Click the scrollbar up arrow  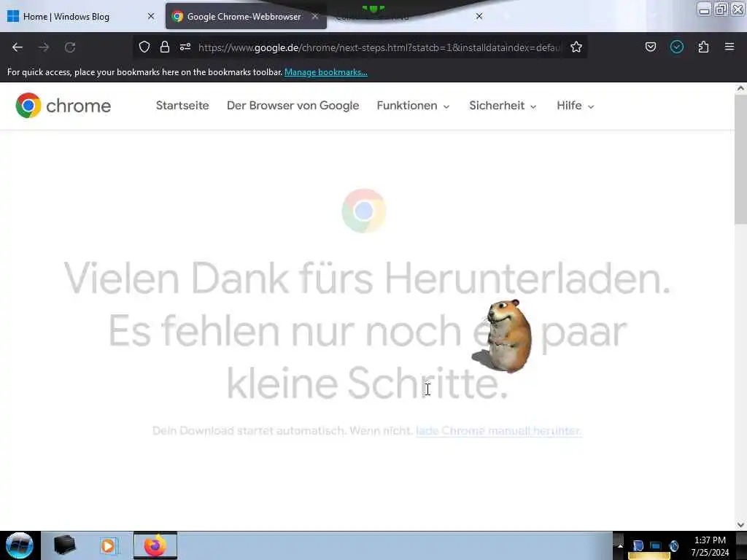(x=740, y=88)
